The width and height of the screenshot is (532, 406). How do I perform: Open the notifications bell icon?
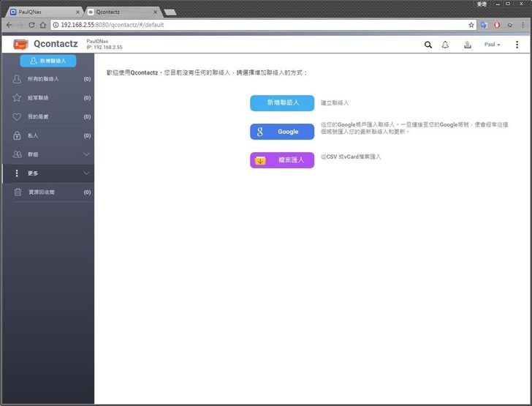(445, 45)
